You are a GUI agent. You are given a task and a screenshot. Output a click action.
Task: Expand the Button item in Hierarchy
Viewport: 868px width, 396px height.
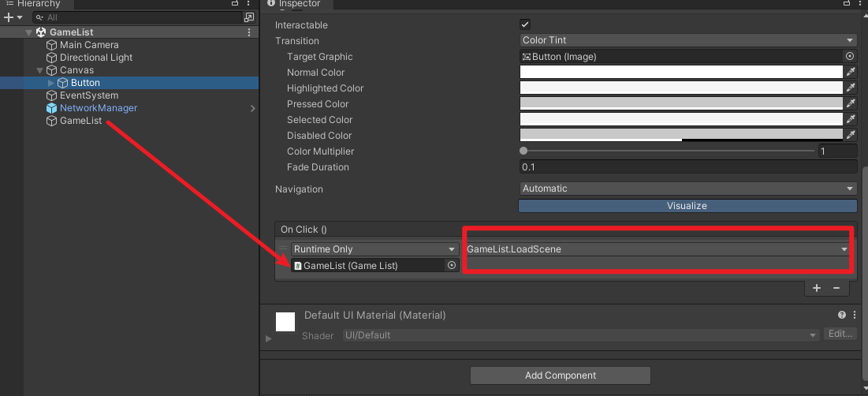[x=52, y=83]
